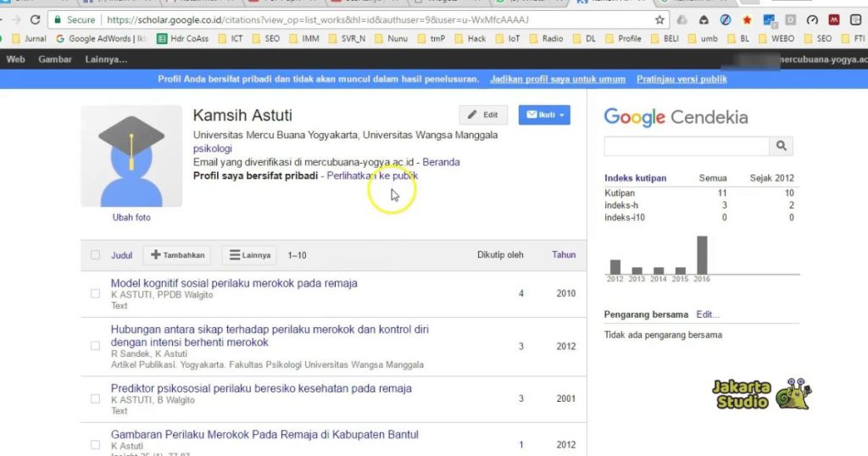Click Gambar in the top navigation bar
Viewport: 868px width, 456px height.
55,59
